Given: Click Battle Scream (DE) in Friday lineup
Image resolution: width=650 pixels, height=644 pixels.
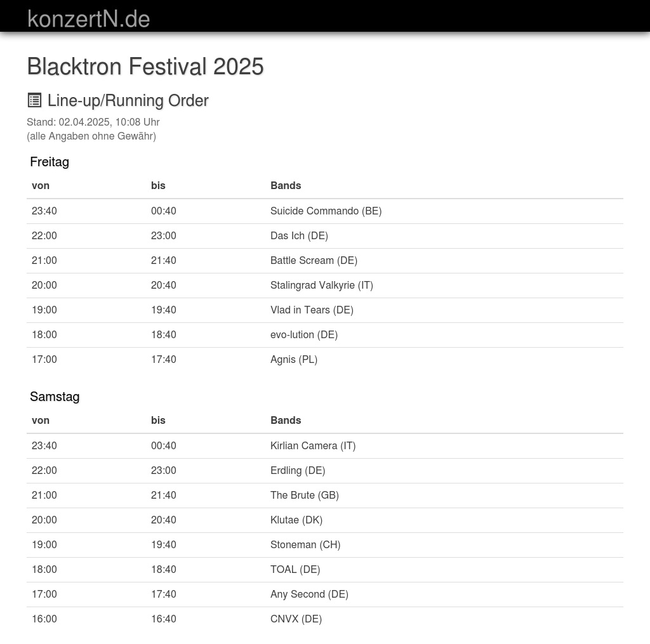Looking at the screenshot, I should coord(314,261).
